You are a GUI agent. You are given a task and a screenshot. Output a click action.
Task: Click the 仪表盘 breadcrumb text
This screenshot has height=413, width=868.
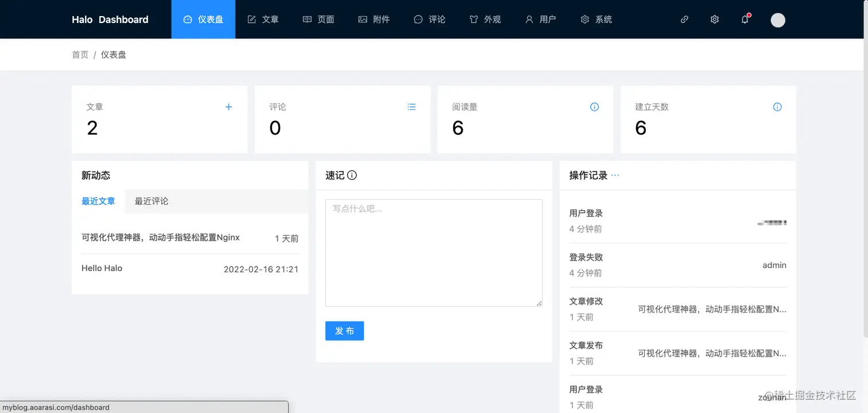(x=114, y=55)
